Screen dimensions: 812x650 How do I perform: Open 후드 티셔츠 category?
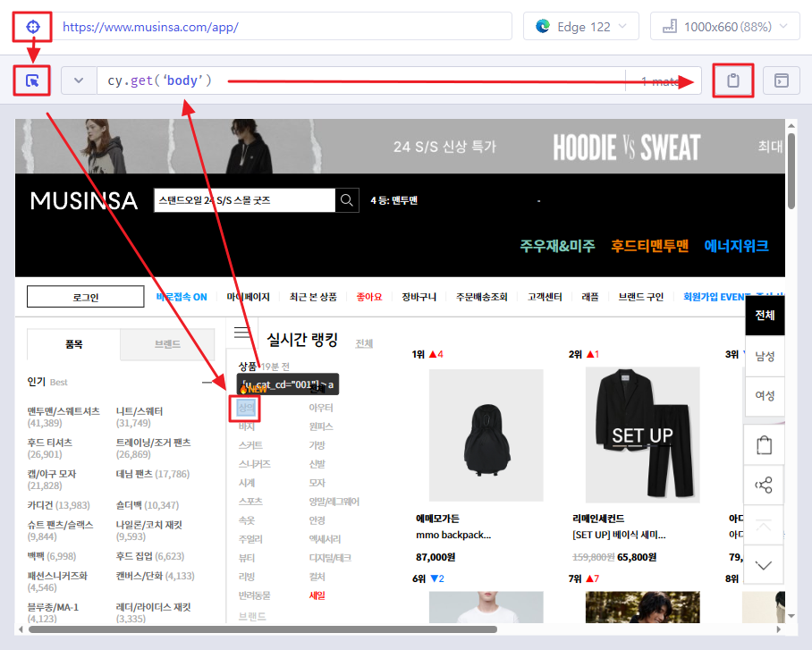[50, 443]
